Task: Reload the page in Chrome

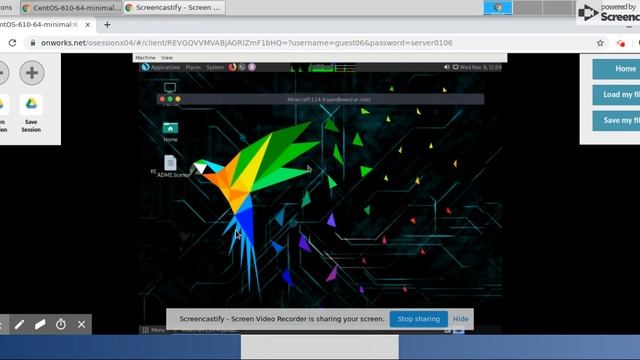Action: click(x=12, y=43)
